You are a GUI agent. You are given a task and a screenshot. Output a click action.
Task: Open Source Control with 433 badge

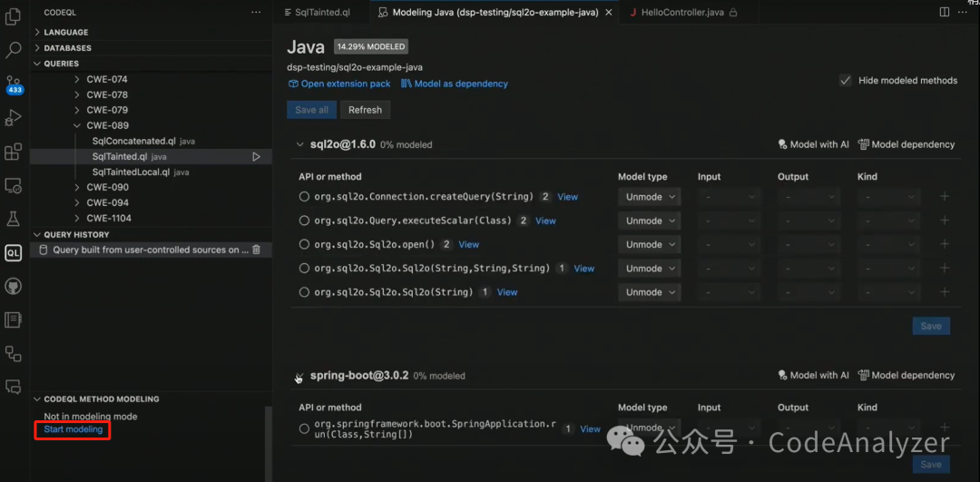pos(14,84)
